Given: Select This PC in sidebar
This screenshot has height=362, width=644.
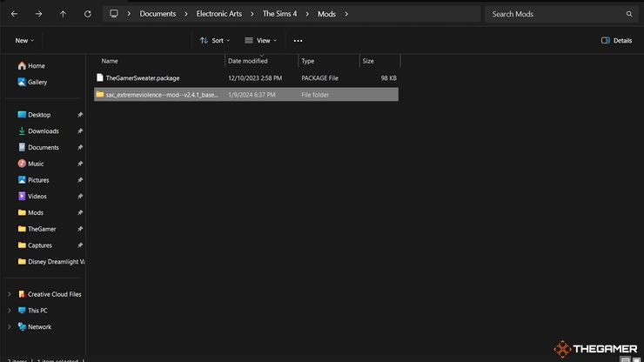Looking at the screenshot, I should point(33,311).
